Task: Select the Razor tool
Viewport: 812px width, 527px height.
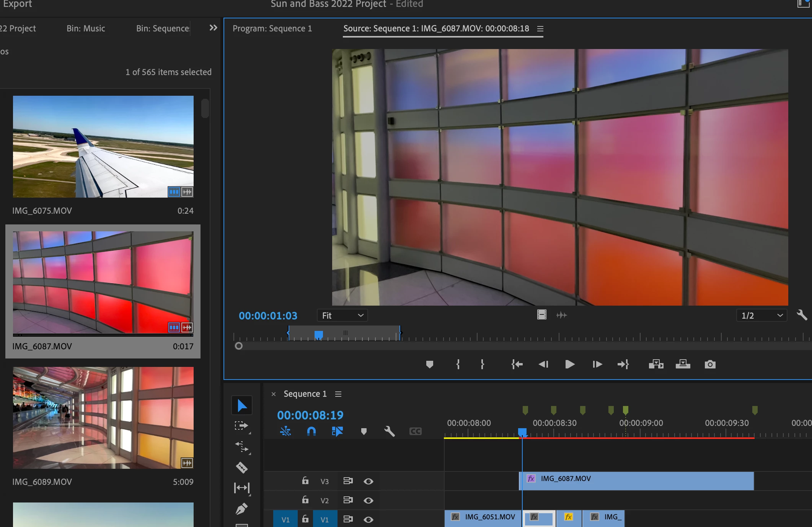Action: [x=241, y=467]
